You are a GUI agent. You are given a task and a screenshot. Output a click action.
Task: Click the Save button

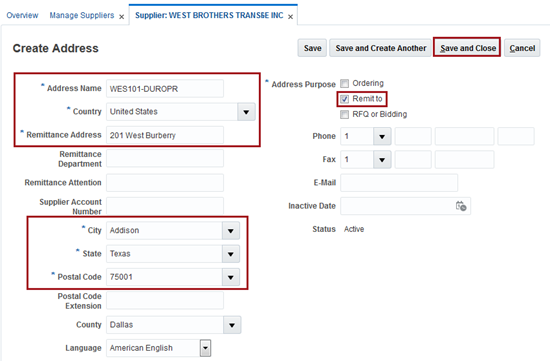pyautogui.click(x=313, y=48)
